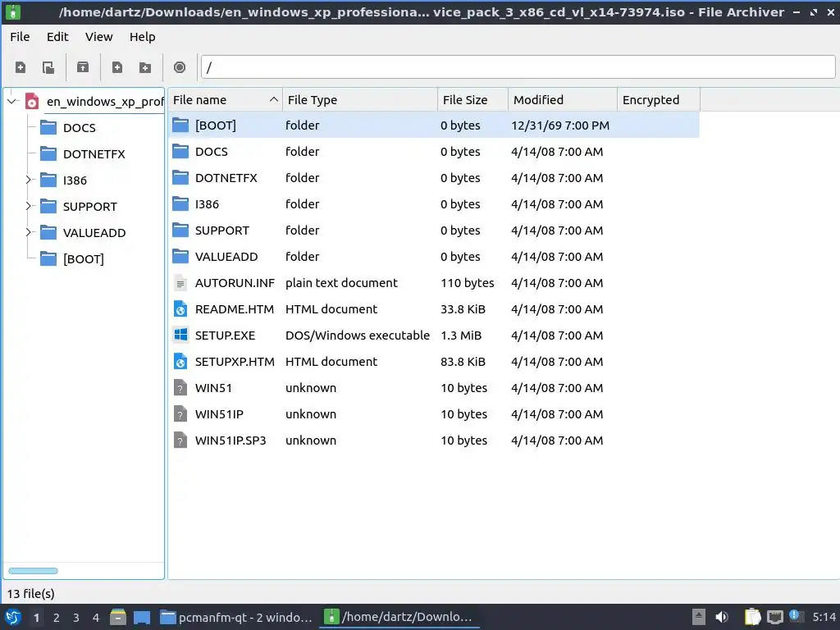
Task: Collapse the en_windows_xp_prof root tree node
Action: (12, 101)
